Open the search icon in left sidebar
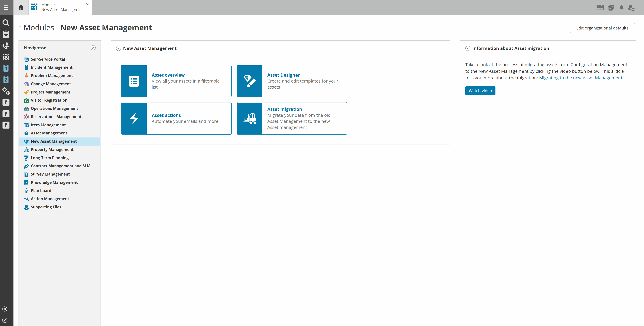The width and height of the screenshot is (644, 326). 6,23
